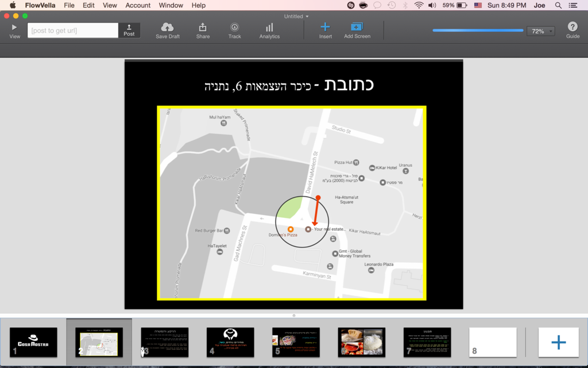
Task: Click the Add Screen icon
Action: click(x=357, y=27)
